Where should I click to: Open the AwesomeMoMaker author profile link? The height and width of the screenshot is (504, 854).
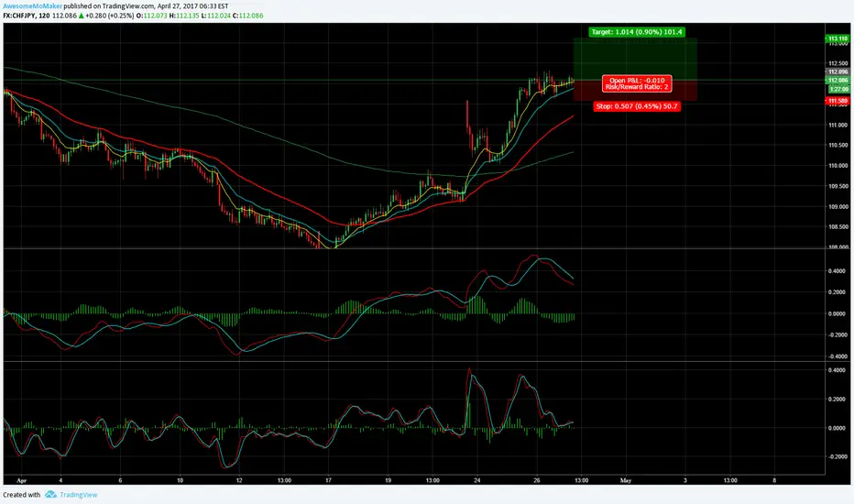(32, 6)
